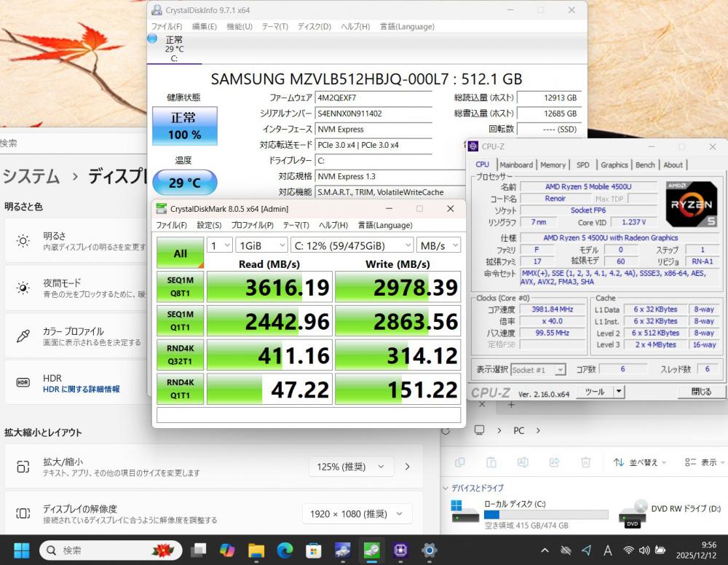The width and height of the screenshot is (728, 565).
Task: Open the C: 12% drive selection dropdown
Action: (x=352, y=245)
